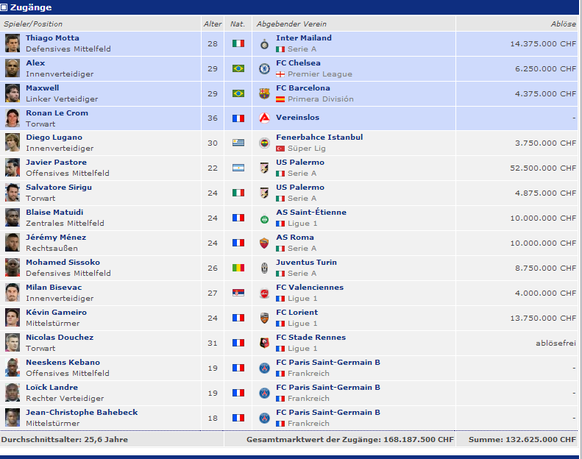Click the ablösefrei fee in Douchez row
The image size is (582, 459).
pos(556,343)
